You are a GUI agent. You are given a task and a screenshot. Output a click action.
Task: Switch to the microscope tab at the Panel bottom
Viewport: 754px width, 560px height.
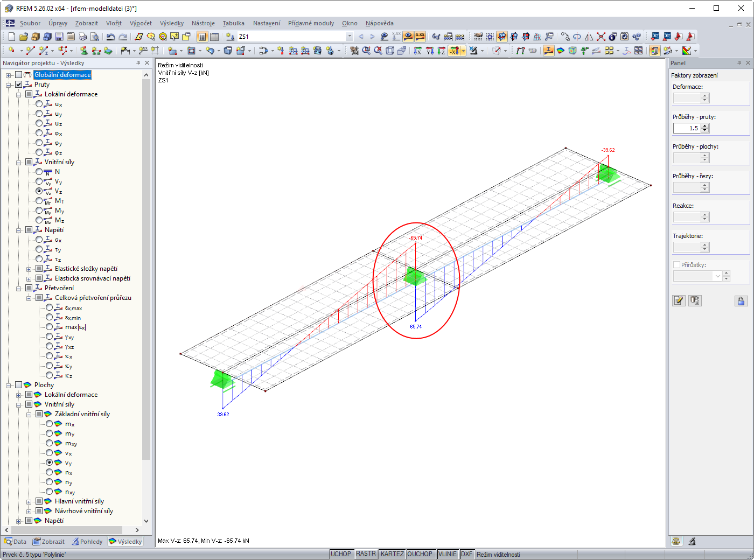click(692, 542)
